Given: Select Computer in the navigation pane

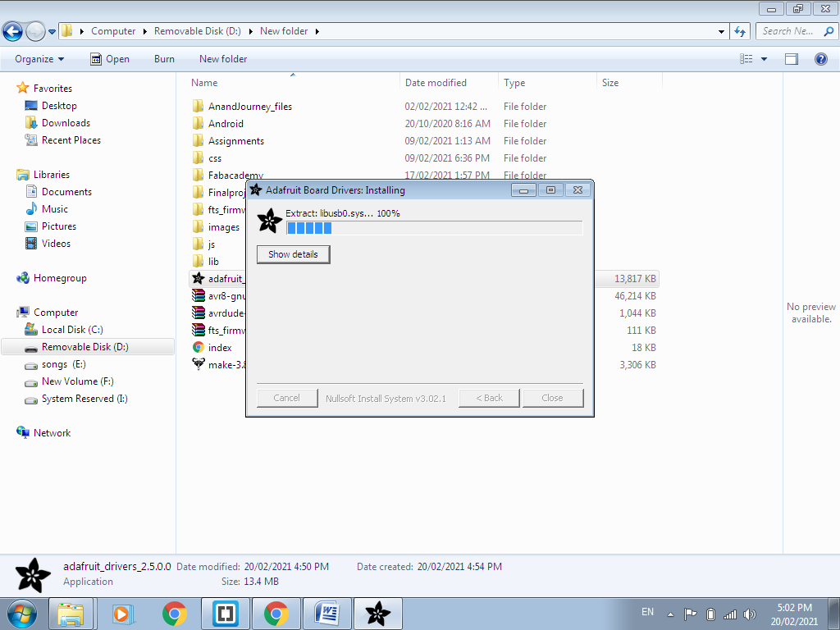Looking at the screenshot, I should click(56, 313).
